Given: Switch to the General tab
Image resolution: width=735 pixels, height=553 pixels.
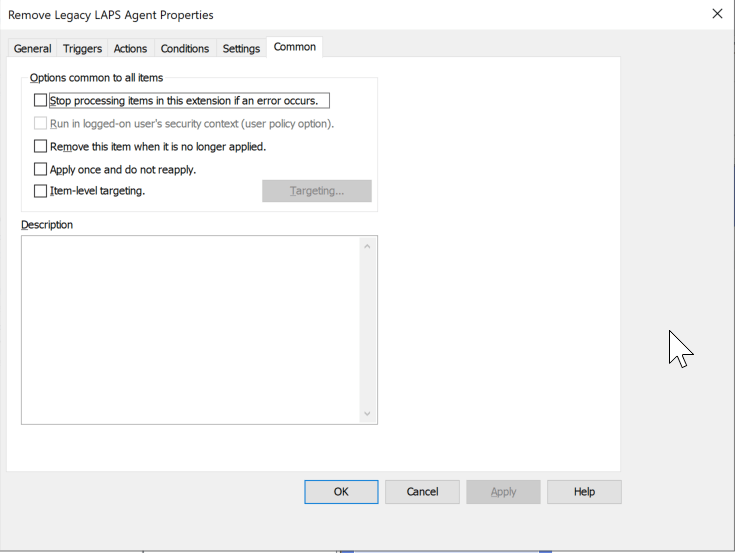Looking at the screenshot, I should (x=32, y=48).
